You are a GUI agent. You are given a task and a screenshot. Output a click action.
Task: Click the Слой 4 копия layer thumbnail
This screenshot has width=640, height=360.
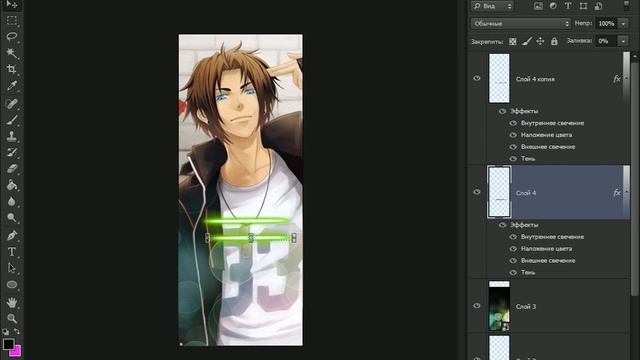[499, 78]
